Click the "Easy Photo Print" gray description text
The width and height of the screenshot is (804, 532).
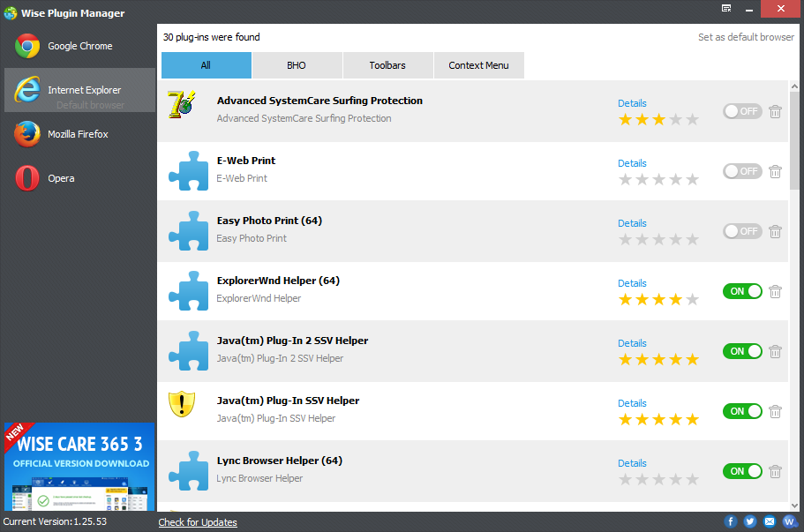(x=252, y=238)
